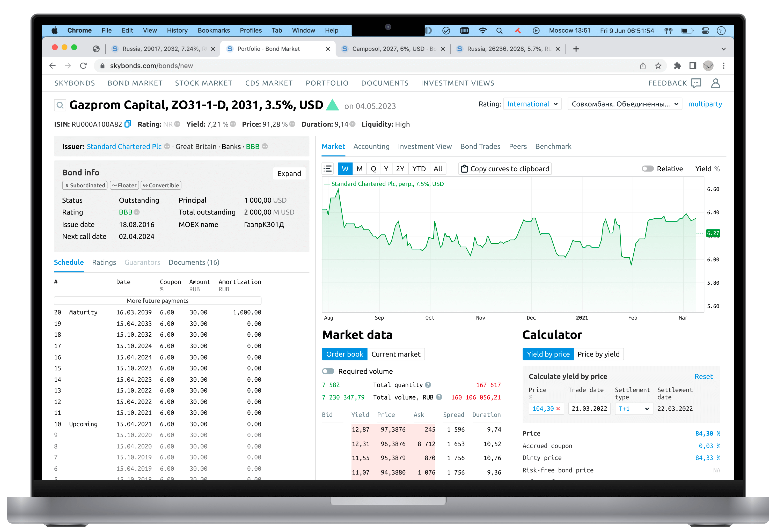The height and width of the screenshot is (532, 777).
Task: Open info bubble next to Rating NR
Action: tap(177, 124)
